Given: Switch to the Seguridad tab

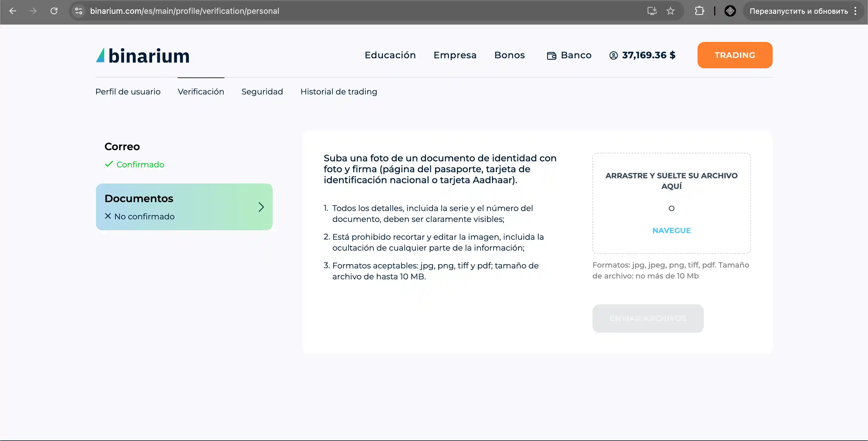Looking at the screenshot, I should 262,92.
